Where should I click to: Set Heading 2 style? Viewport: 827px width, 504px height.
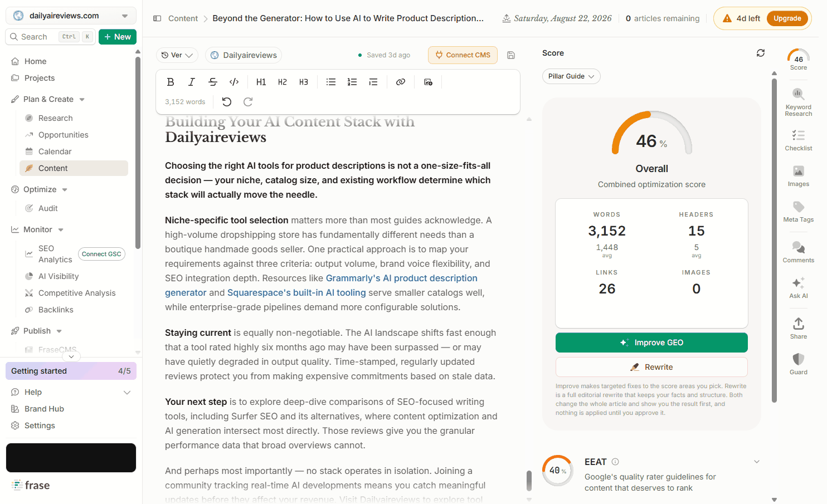pos(283,82)
